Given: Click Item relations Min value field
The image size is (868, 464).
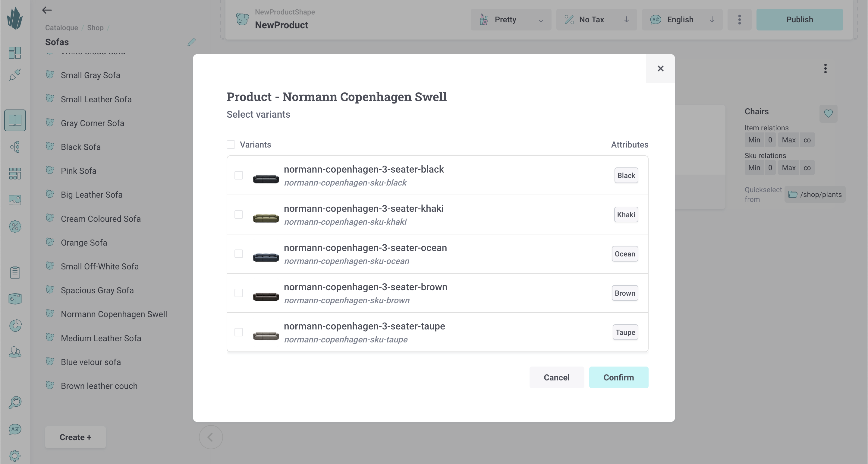Looking at the screenshot, I should coord(770,140).
